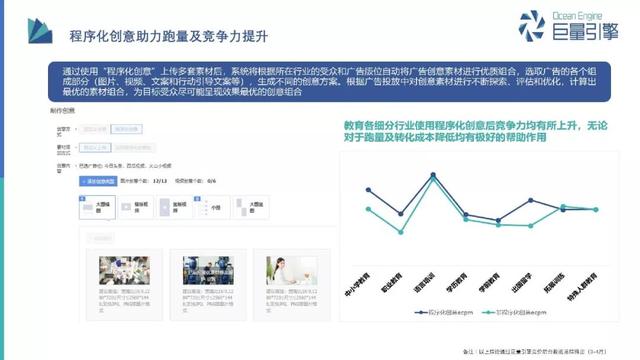Click the teal fan icon beside the slide title
This screenshot has width=640, height=360.
(x=40, y=31)
